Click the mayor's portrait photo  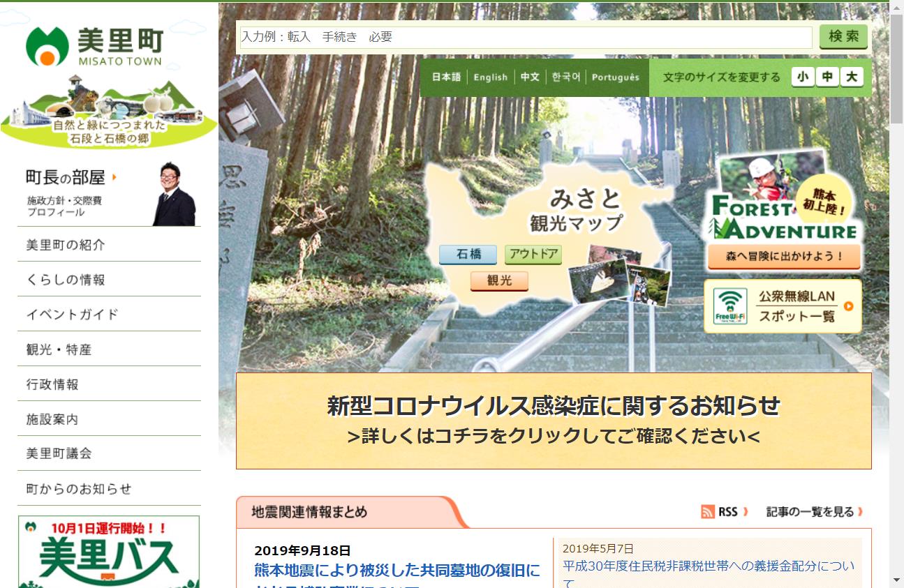[x=174, y=195]
